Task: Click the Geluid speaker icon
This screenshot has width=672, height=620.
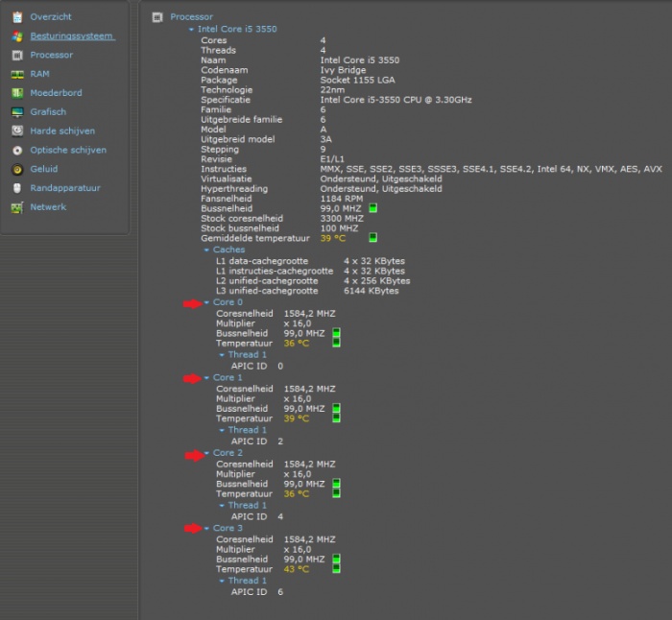Action: click(x=17, y=169)
